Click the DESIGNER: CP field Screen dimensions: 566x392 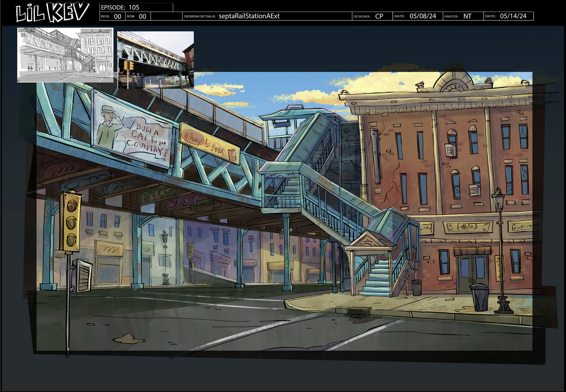pos(372,16)
